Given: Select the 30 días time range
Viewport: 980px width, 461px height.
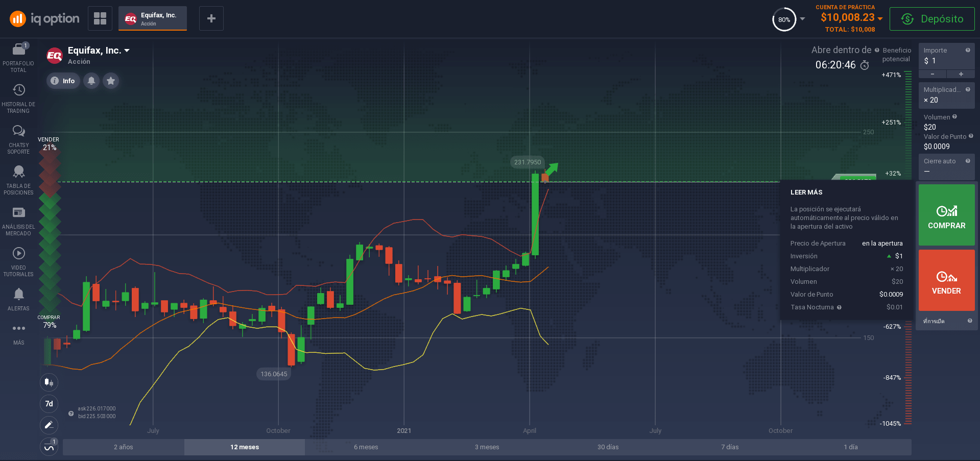Looking at the screenshot, I should (x=608, y=447).
